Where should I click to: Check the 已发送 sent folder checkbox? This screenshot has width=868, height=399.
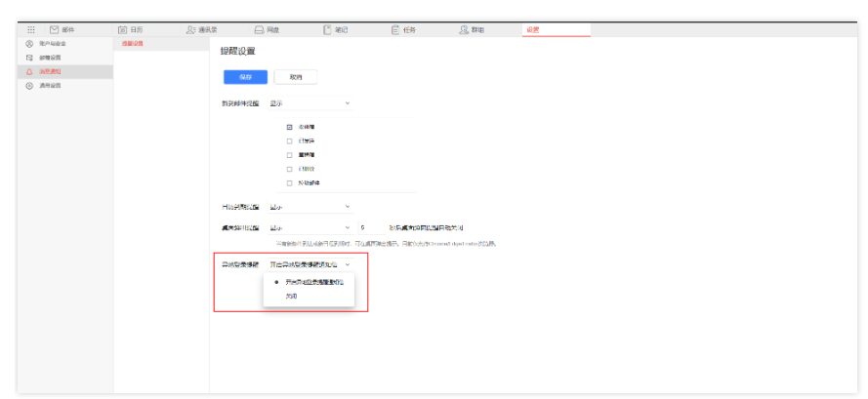click(x=290, y=140)
